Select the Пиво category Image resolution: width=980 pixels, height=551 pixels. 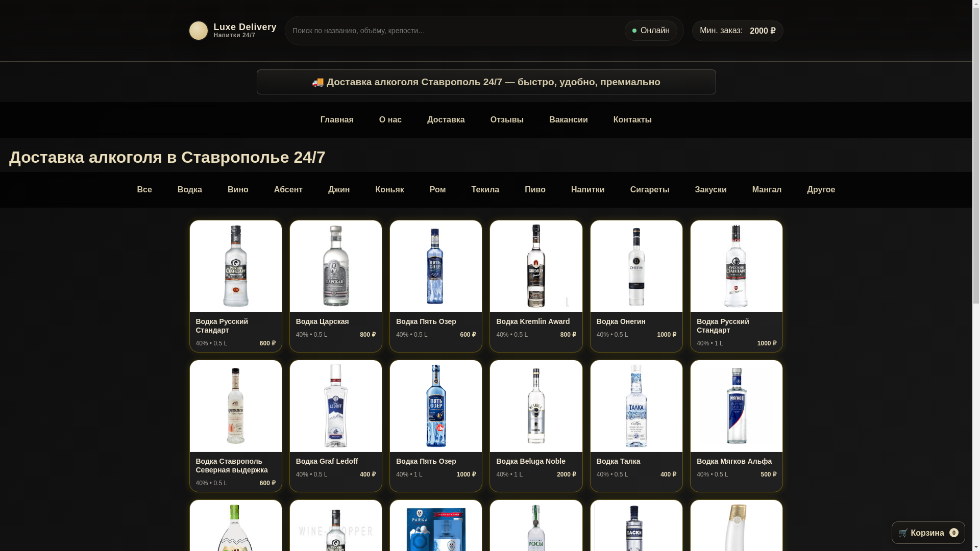(535, 190)
